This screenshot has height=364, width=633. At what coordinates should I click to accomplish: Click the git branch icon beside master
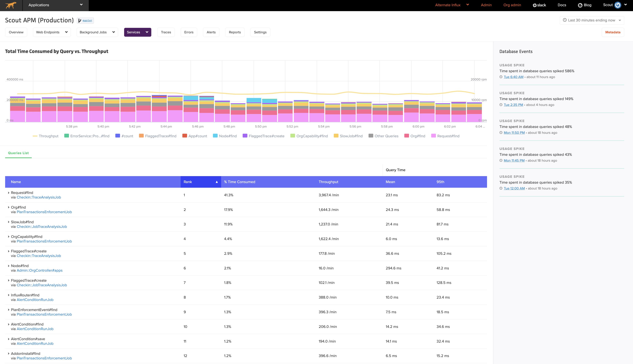point(80,21)
